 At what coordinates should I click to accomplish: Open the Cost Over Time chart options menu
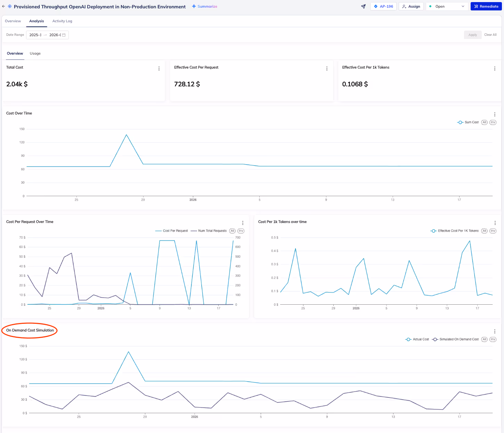pyautogui.click(x=495, y=114)
